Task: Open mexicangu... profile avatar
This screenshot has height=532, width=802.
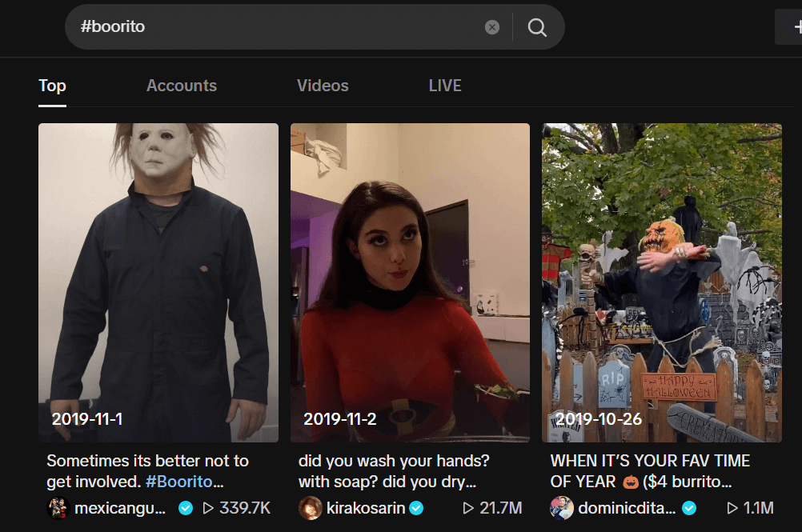Action: [x=58, y=508]
